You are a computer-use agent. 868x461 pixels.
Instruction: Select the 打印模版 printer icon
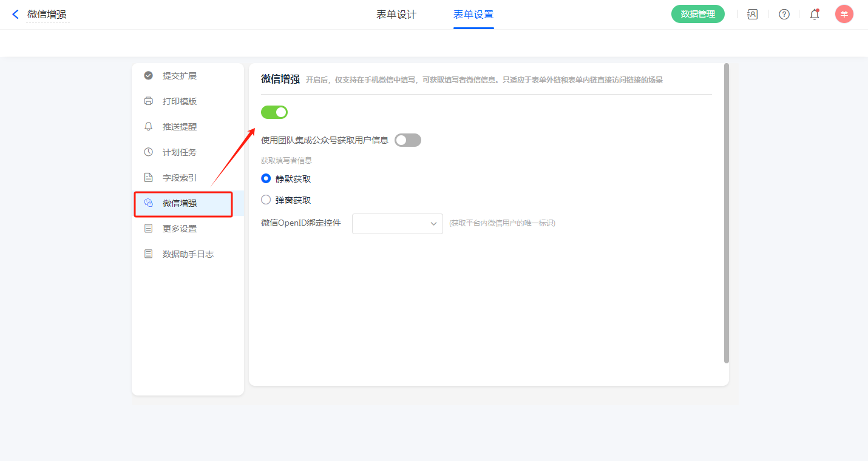pyautogui.click(x=148, y=101)
